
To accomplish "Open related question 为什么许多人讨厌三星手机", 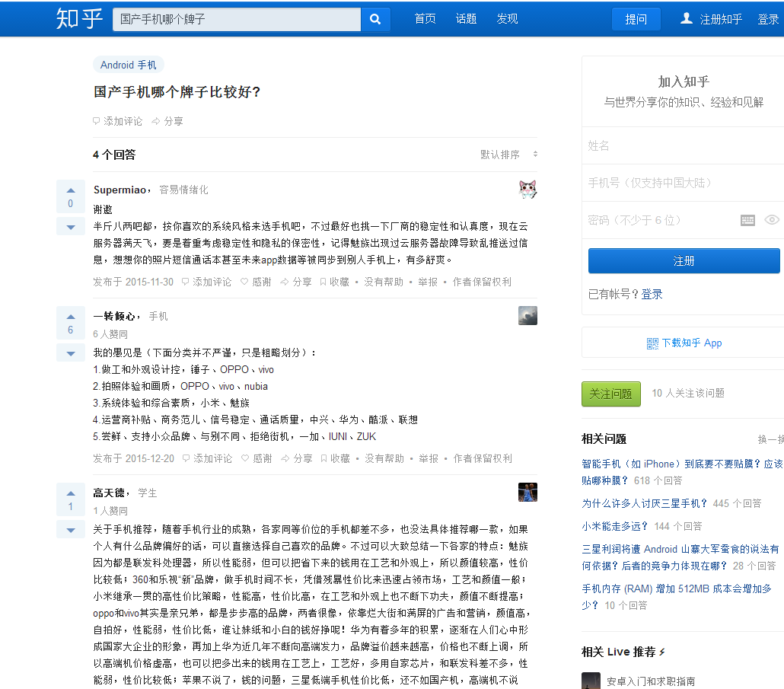I will (x=645, y=503).
